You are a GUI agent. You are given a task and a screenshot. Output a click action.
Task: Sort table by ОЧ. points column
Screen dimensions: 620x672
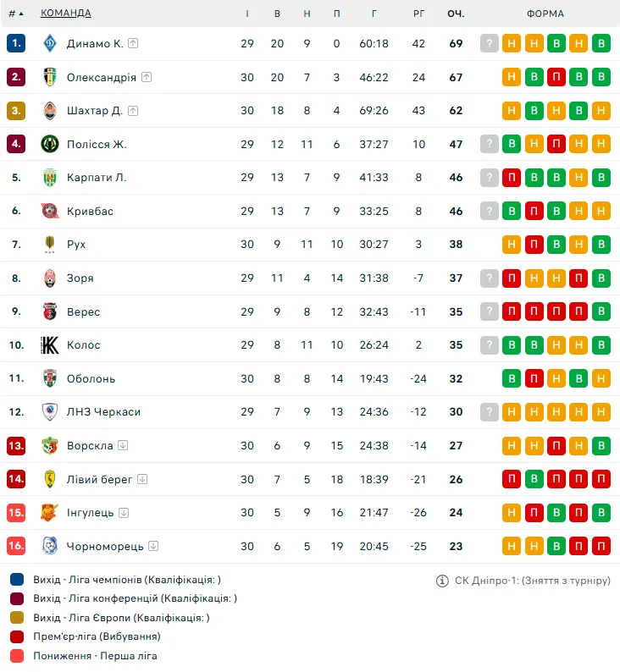[x=456, y=14]
